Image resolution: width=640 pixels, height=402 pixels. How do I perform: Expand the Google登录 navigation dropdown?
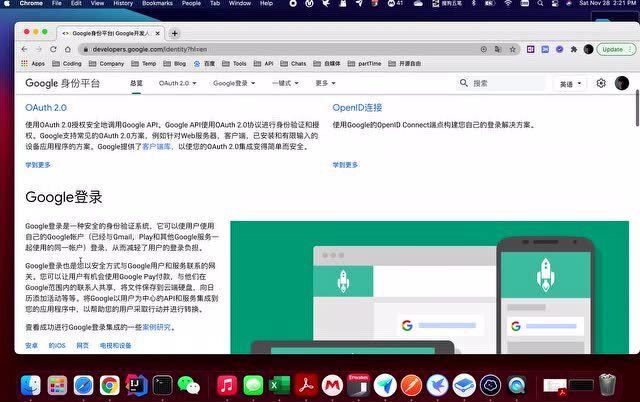coord(234,84)
